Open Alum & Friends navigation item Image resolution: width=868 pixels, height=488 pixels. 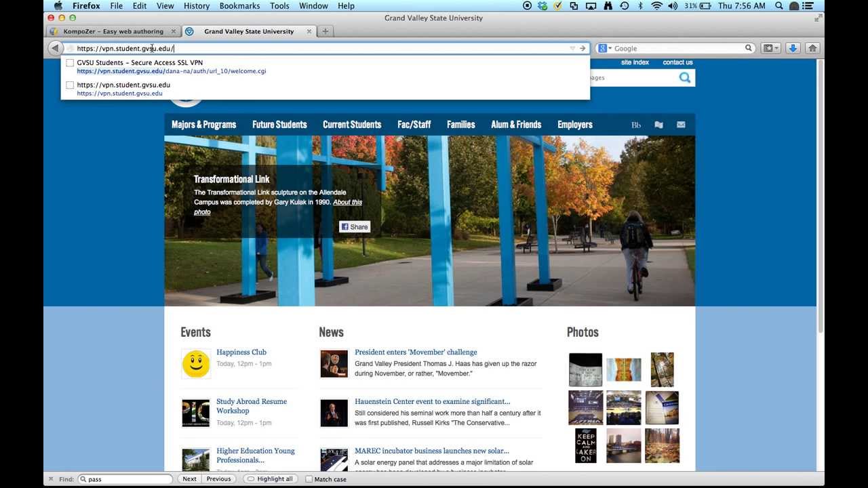coord(516,125)
